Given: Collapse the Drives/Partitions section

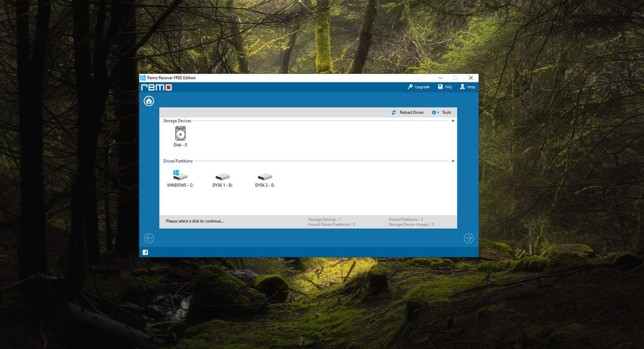Looking at the screenshot, I should (453, 161).
